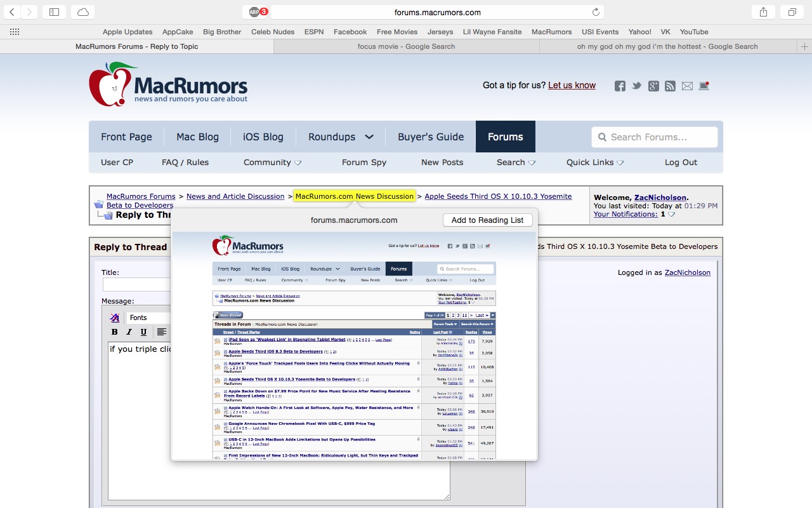Apply underline with the U icon

point(144,331)
